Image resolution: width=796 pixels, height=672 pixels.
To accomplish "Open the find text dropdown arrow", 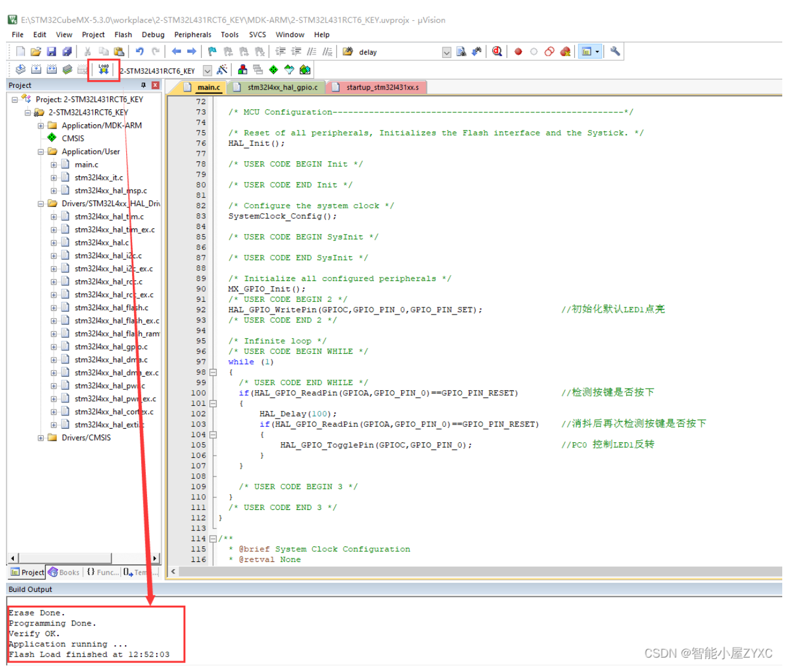I will (x=446, y=53).
